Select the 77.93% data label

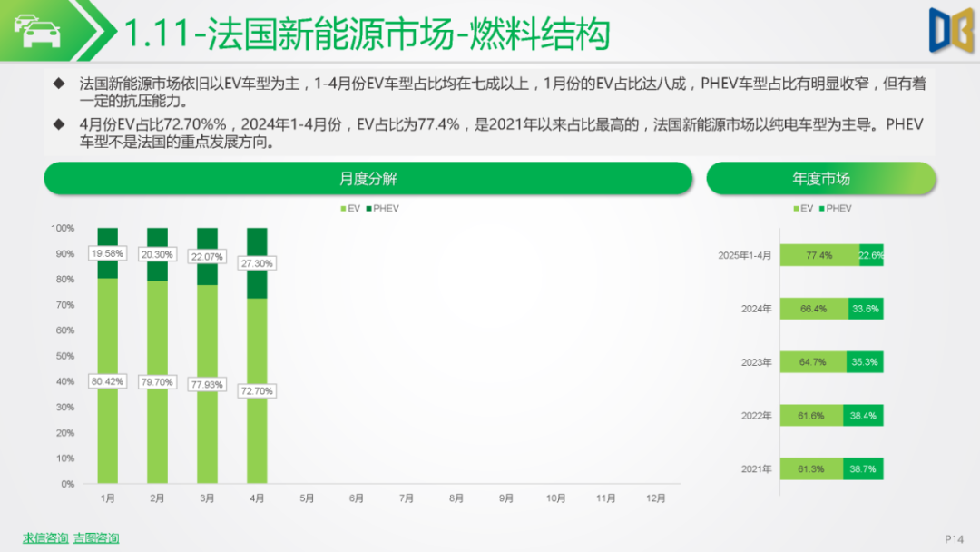[207, 384]
